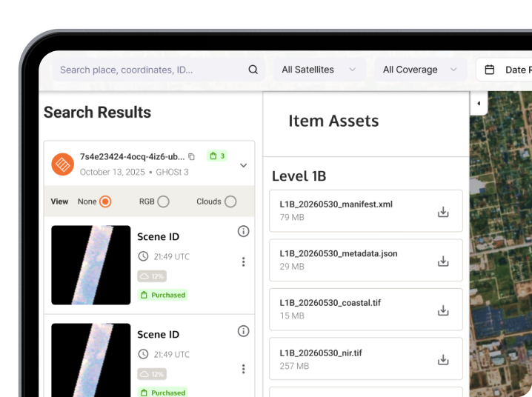This screenshot has width=532, height=397.
Task: Click the 257 MB size label
Action: [x=294, y=366]
